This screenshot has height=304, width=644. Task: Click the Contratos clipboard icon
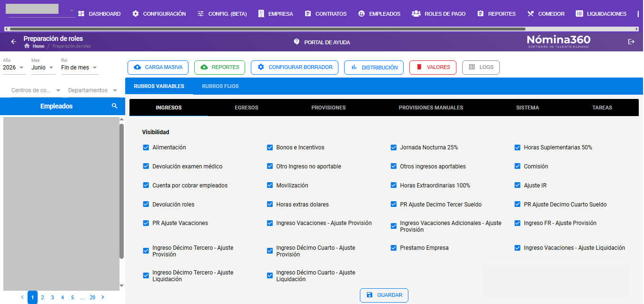[x=308, y=14]
